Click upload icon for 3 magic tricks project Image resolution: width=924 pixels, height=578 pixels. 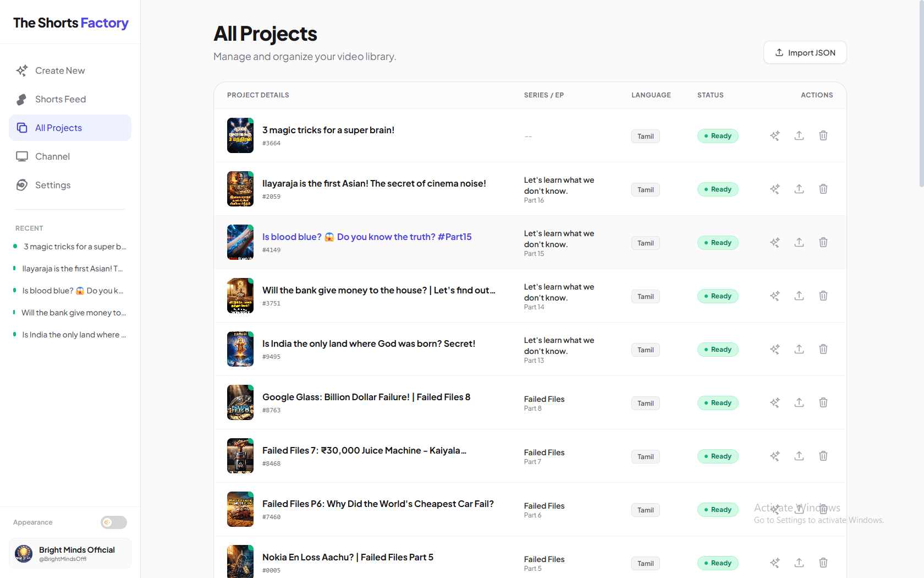[x=799, y=135]
